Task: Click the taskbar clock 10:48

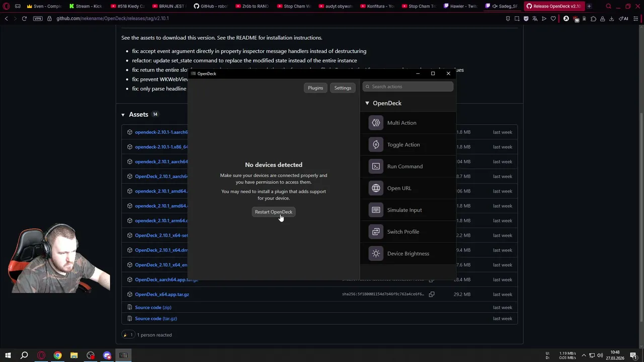Action: point(615,352)
